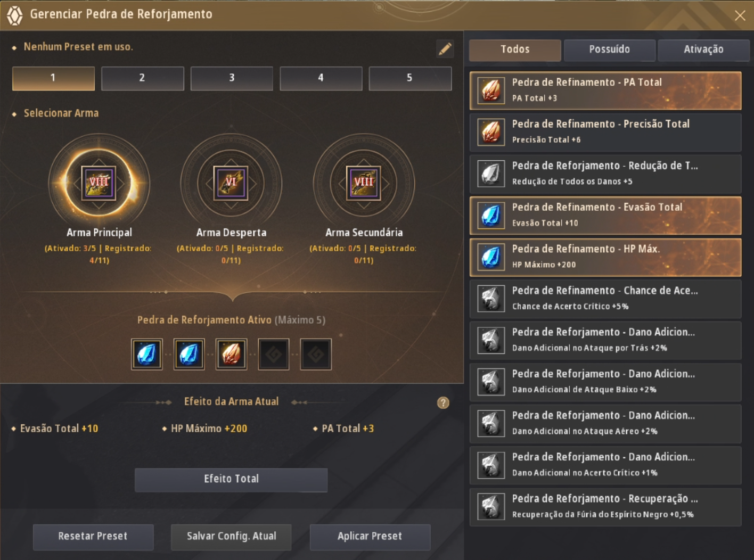The width and height of the screenshot is (754, 560).
Task: Toggle Pedra de Refinamento - PA Total stone
Action: tap(605, 90)
